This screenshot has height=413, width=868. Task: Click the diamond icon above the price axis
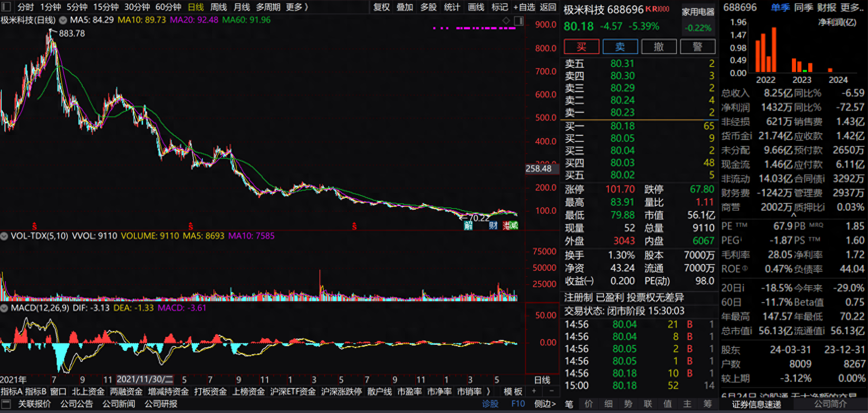click(x=506, y=20)
